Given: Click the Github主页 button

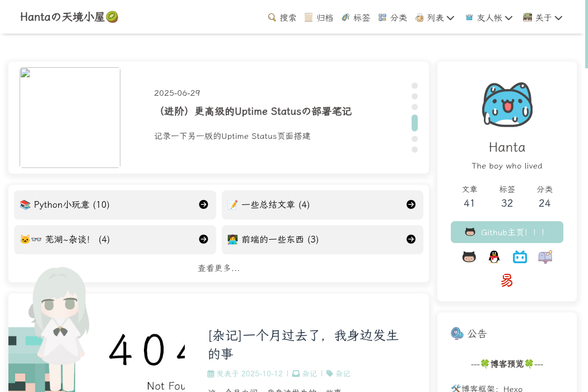Looking at the screenshot, I should [x=507, y=232].
